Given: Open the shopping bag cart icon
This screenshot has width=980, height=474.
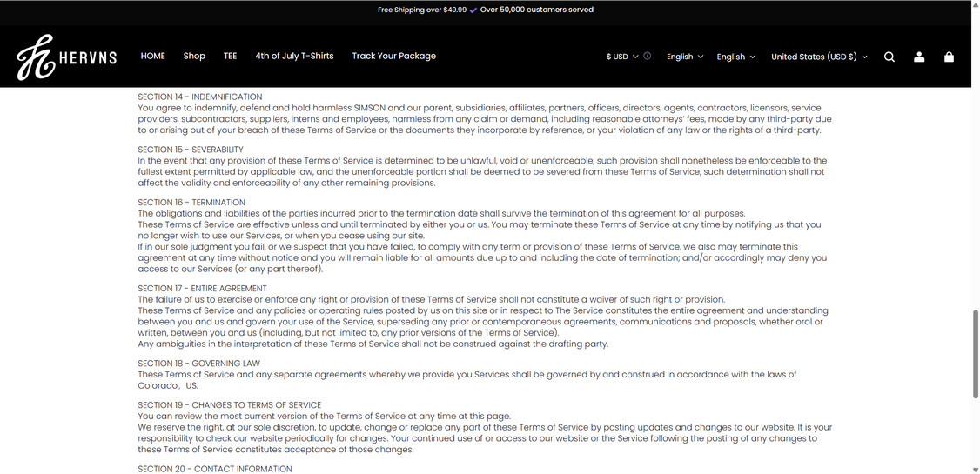Looking at the screenshot, I should pos(949,57).
